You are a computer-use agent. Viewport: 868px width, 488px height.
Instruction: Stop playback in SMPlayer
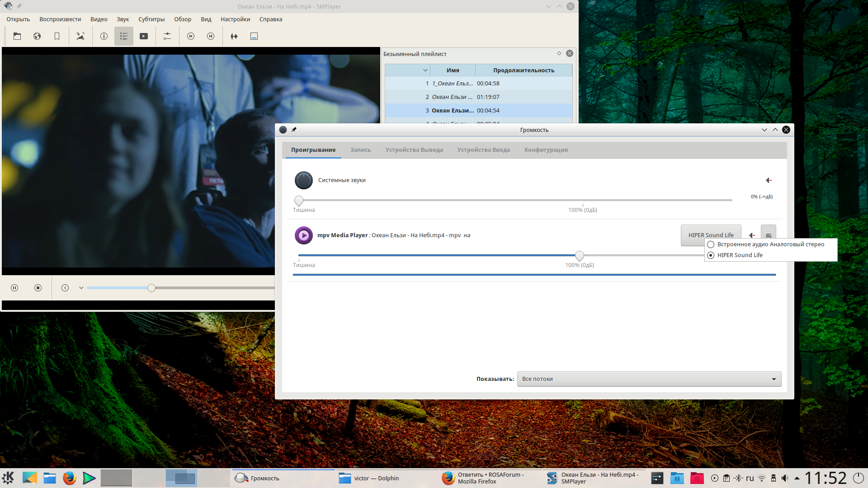(x=38, y=288)
